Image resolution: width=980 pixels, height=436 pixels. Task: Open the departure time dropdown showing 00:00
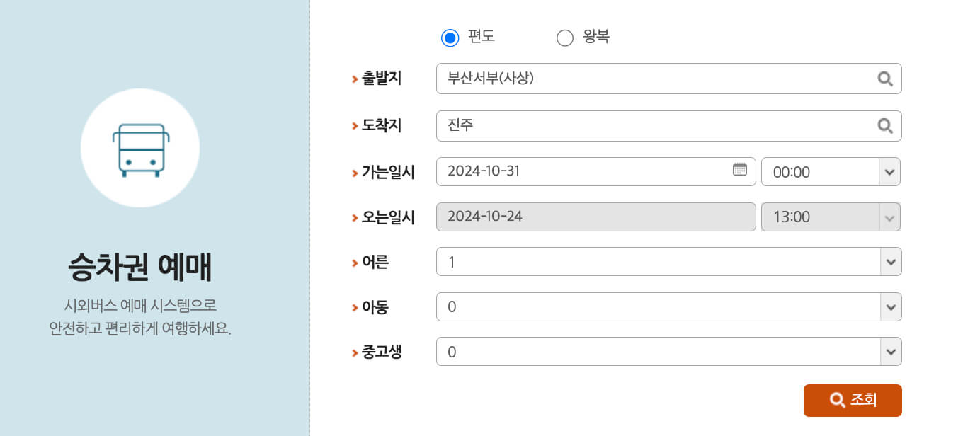[890, 171]
